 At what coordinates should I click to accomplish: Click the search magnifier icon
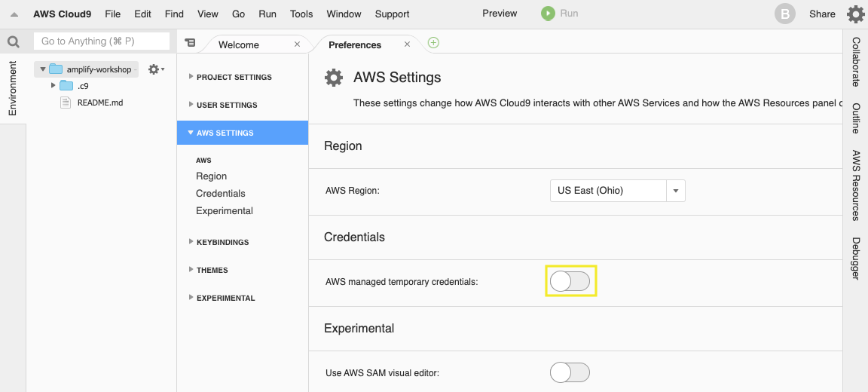[x=14, y=41]
